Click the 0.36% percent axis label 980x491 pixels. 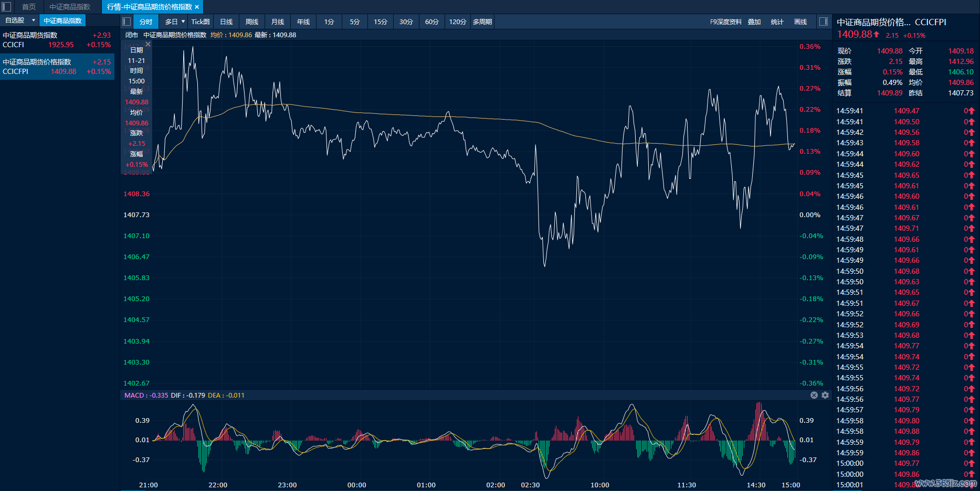(x=810, y=46)
